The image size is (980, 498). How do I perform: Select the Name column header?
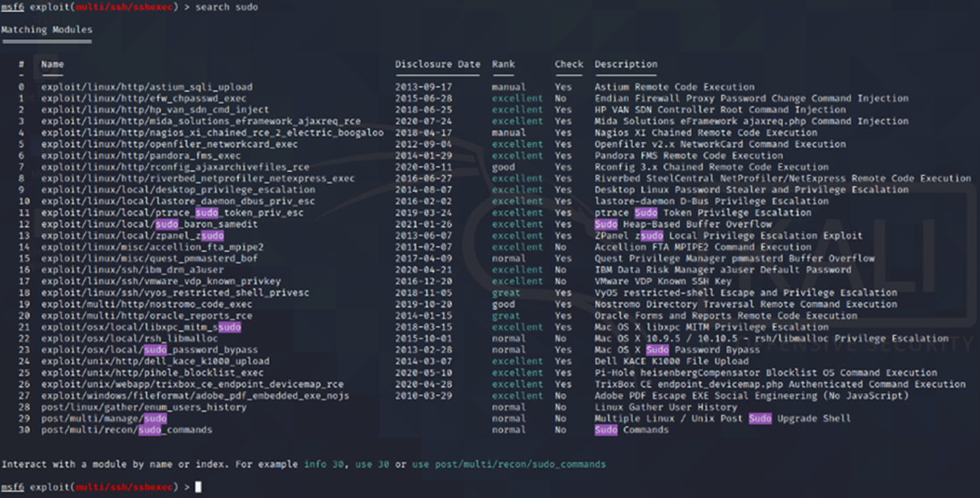coord(51,63)
